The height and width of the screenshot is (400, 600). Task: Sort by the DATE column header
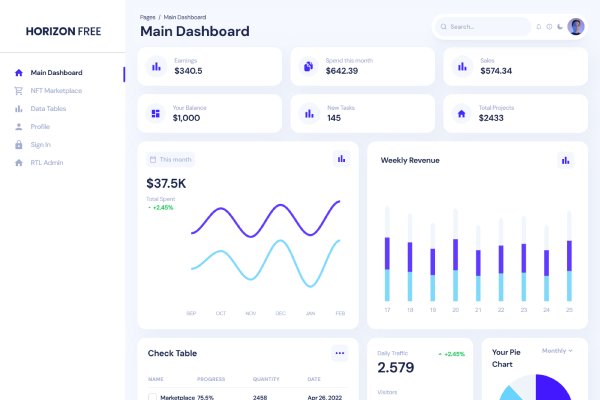[314, 379]
